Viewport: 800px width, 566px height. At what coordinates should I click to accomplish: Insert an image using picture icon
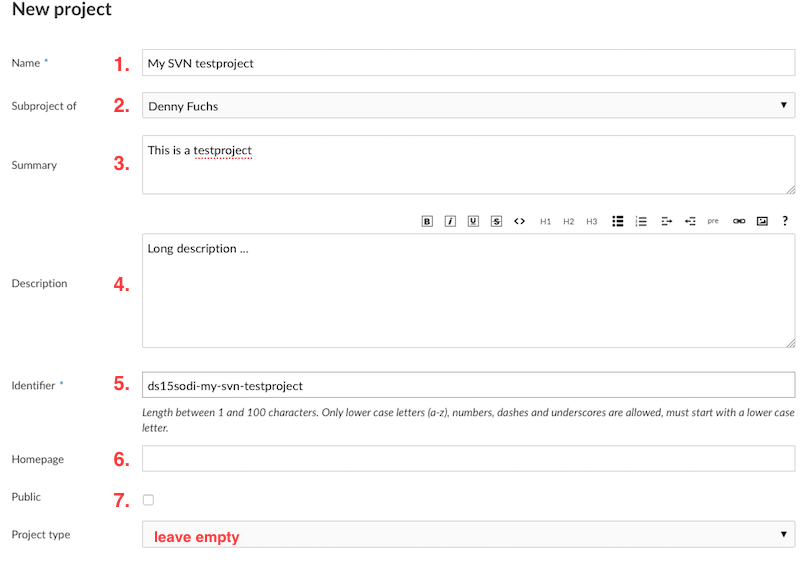(762, 221)
